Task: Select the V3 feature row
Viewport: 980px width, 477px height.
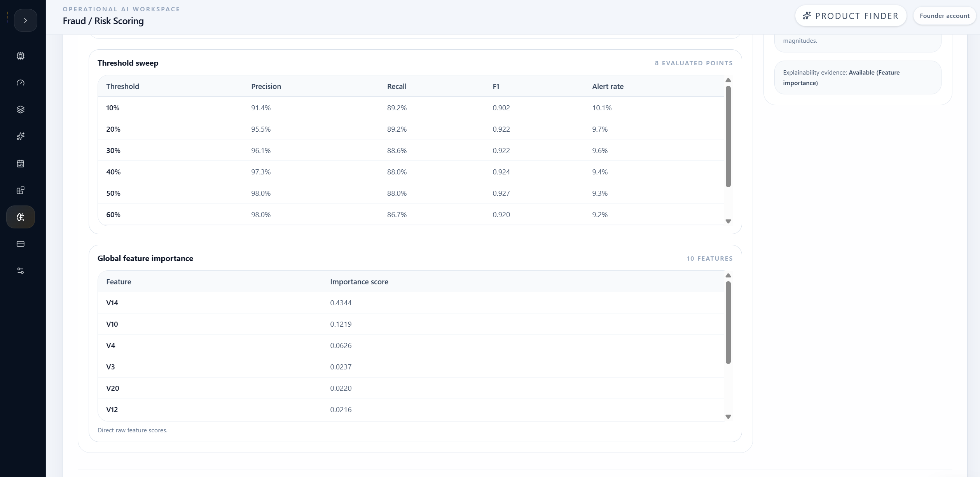Action: (411, 367)
